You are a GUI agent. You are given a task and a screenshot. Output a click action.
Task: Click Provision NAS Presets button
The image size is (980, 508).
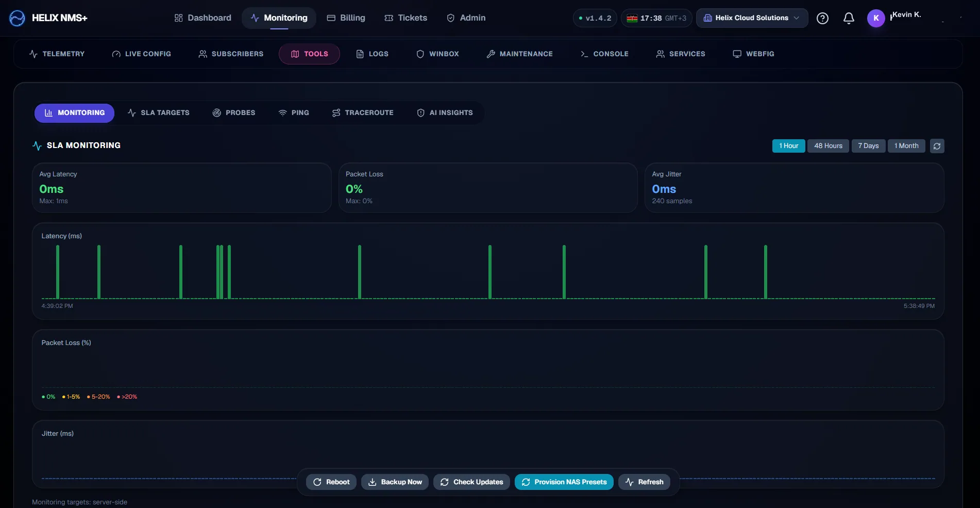tap(564, 482)
